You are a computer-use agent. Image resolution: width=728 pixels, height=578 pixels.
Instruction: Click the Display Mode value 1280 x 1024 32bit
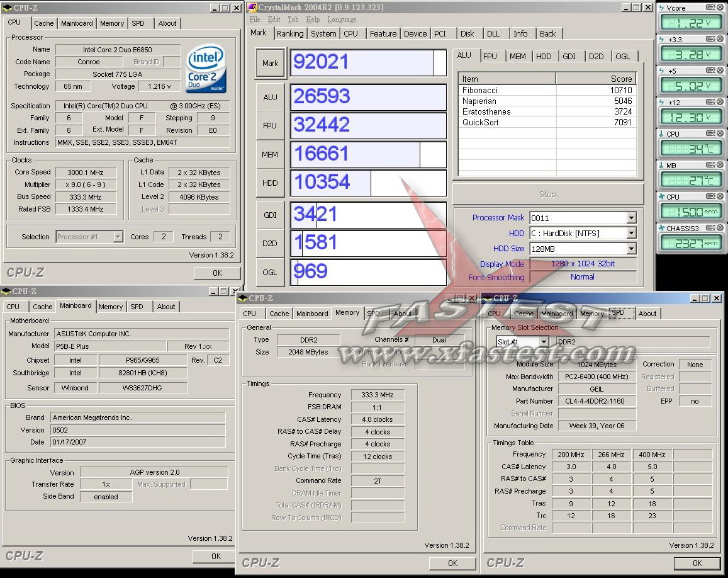click(x=583, y=263)
